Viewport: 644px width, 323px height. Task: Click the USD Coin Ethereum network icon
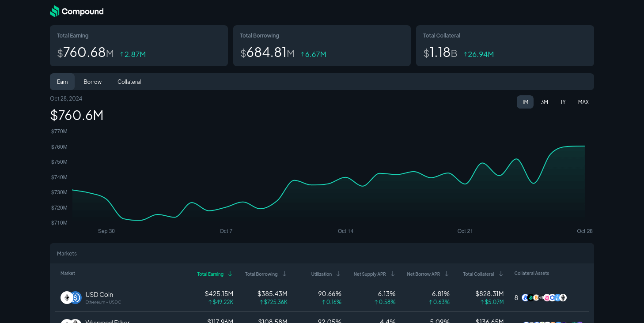67,298
